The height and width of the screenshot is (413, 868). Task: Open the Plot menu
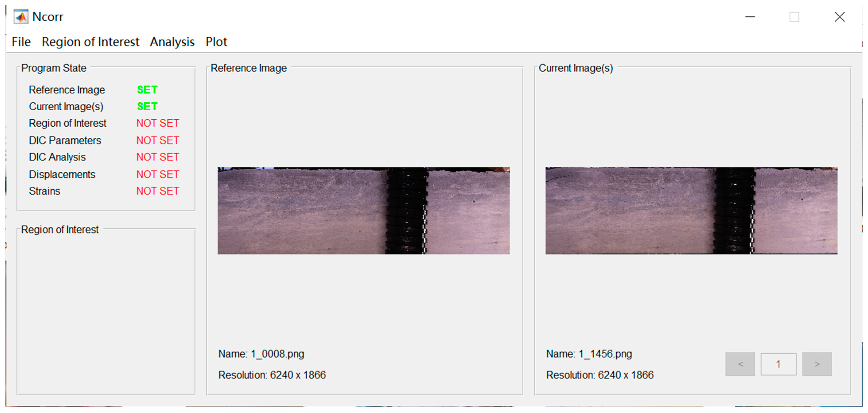[x=216, y=42]
